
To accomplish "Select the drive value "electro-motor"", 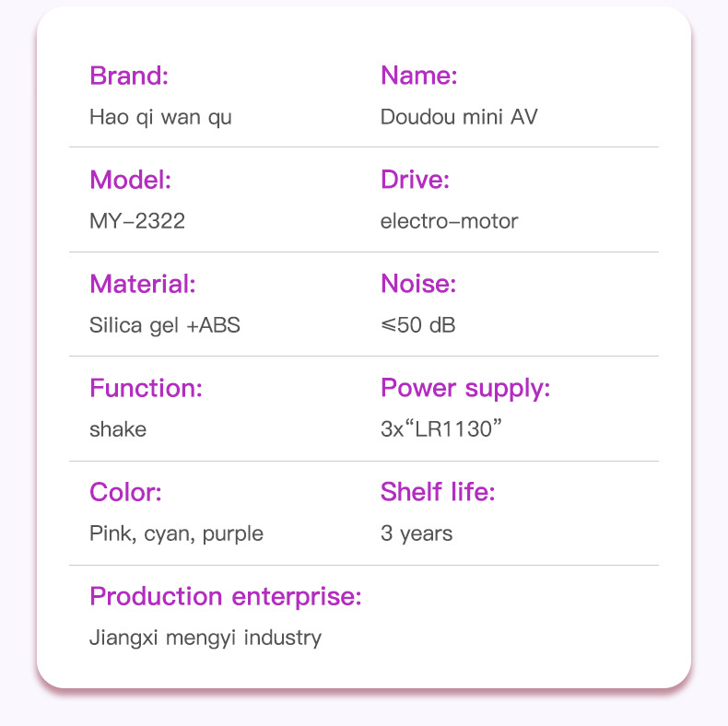I will (449, 221).
